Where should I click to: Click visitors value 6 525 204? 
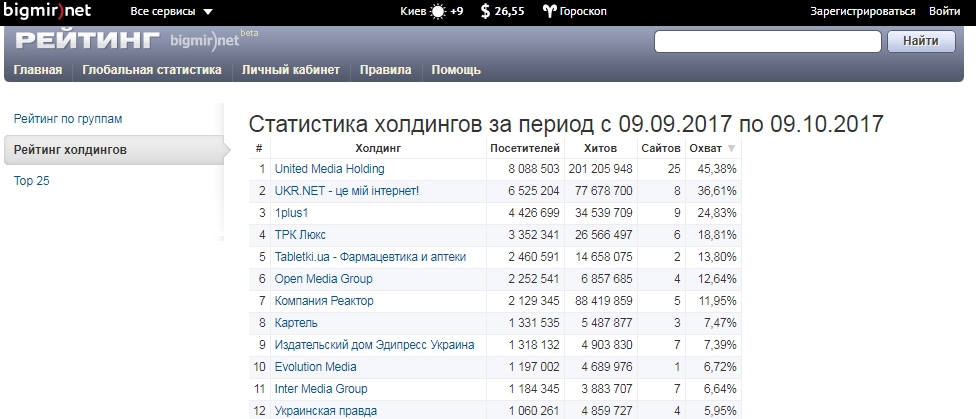[x=534, y=191]
